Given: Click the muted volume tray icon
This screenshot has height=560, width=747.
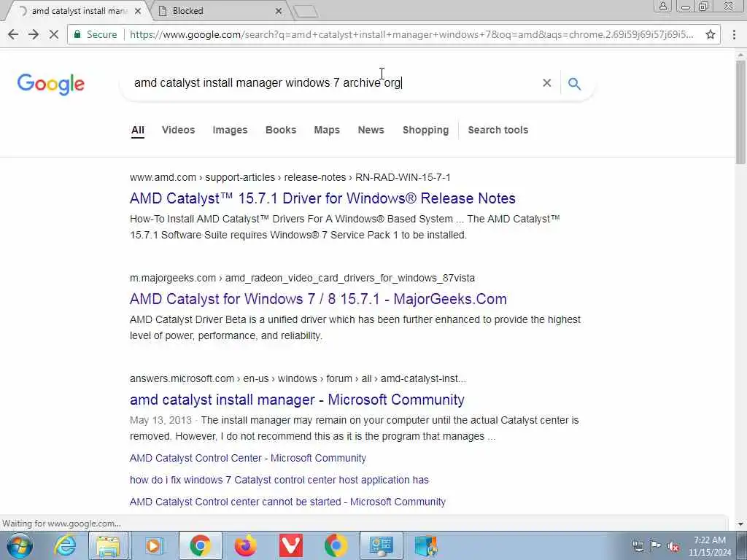Looking at the screenshot, I should (x=673, y=546).
